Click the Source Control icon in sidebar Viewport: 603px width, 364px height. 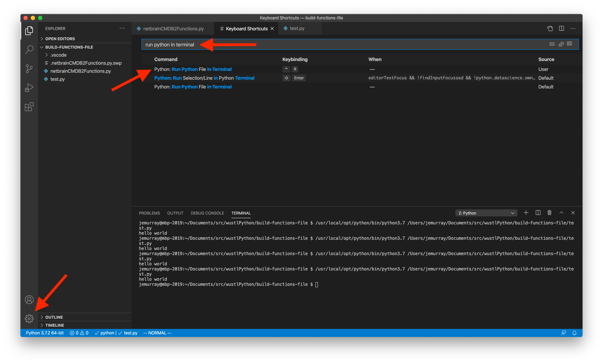pyautogui.click(x=29, y=68)
